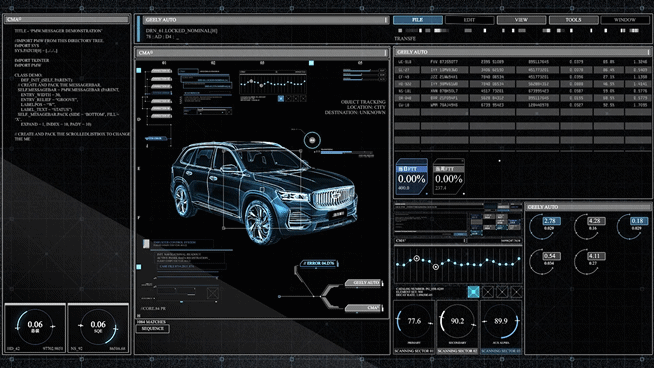Select the 2.78 highlighted dial readout
This screenshot has width=654, height=368.
[550, 221]
